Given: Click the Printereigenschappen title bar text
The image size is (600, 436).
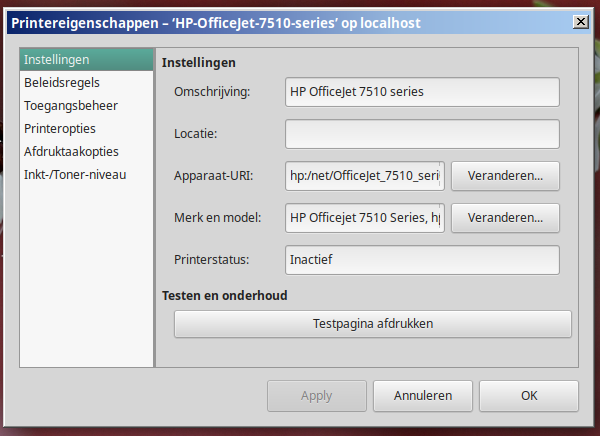Looking at the screenshot, I should [x=216, y=23].
